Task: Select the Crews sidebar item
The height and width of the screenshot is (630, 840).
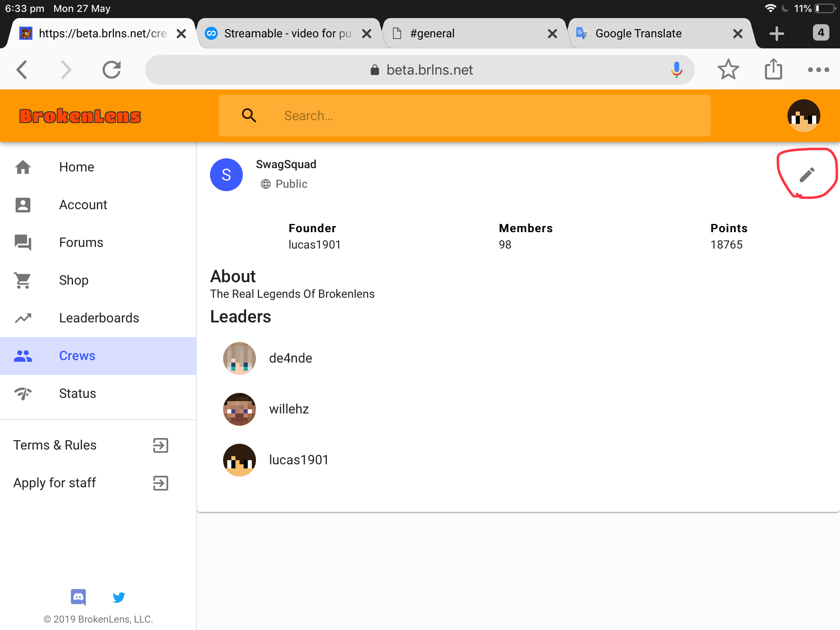Action: 98,356
